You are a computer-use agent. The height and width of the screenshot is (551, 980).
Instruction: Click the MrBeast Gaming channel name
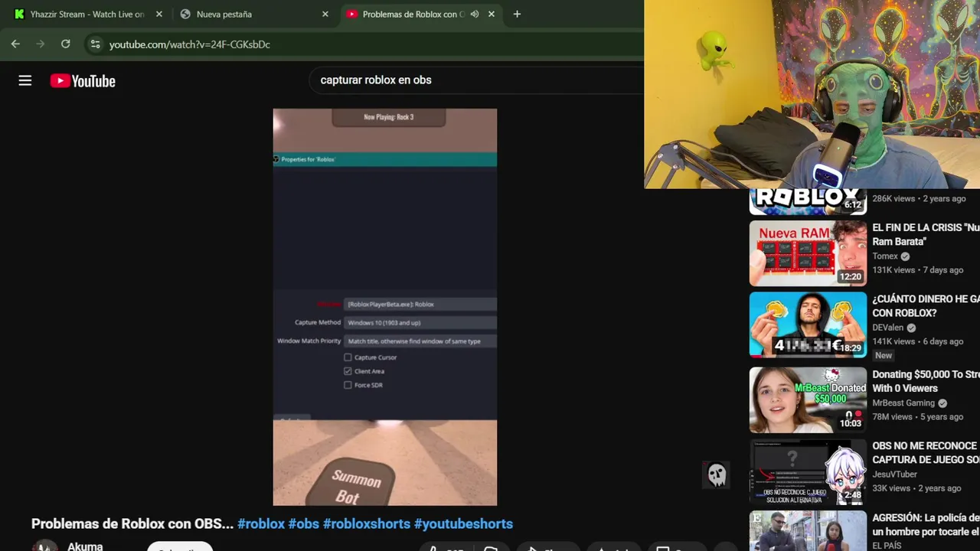[903, 403]
